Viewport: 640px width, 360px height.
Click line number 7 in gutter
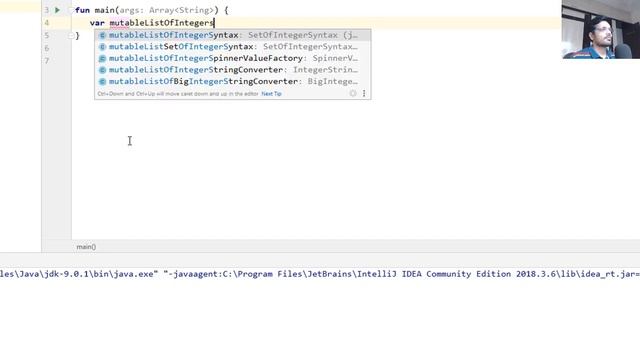47,61
